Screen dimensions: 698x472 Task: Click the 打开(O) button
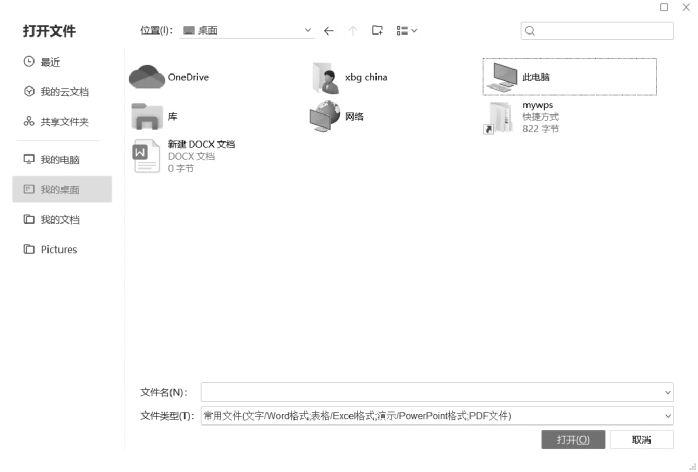[573, 439]
